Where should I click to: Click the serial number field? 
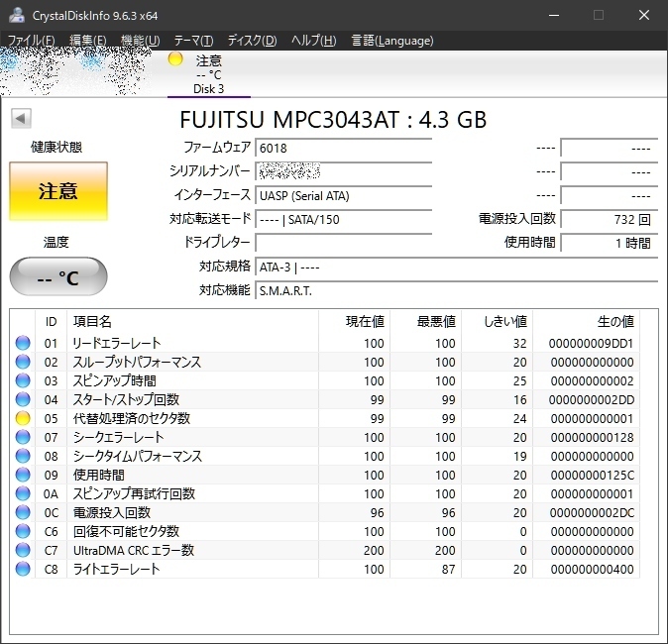point(343,171)
